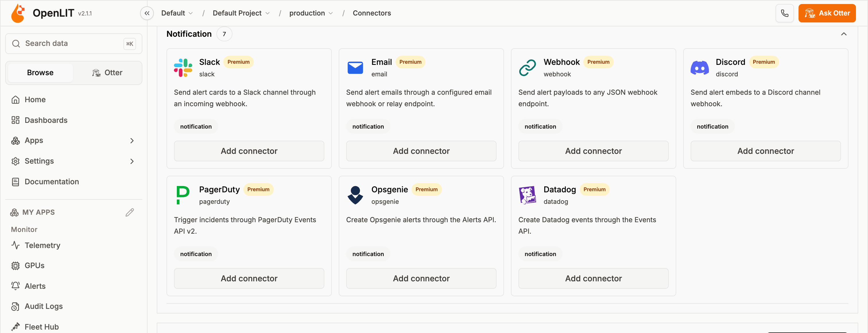This screenshot has width=868, height=333.
Task: Click the Email envelope logo
Action: [355, 67]
